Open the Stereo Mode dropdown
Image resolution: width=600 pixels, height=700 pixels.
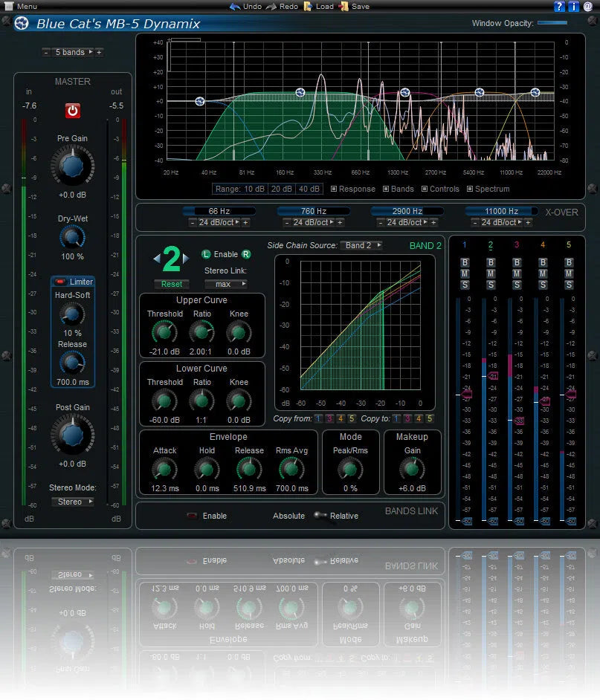[x=71, y=502]
